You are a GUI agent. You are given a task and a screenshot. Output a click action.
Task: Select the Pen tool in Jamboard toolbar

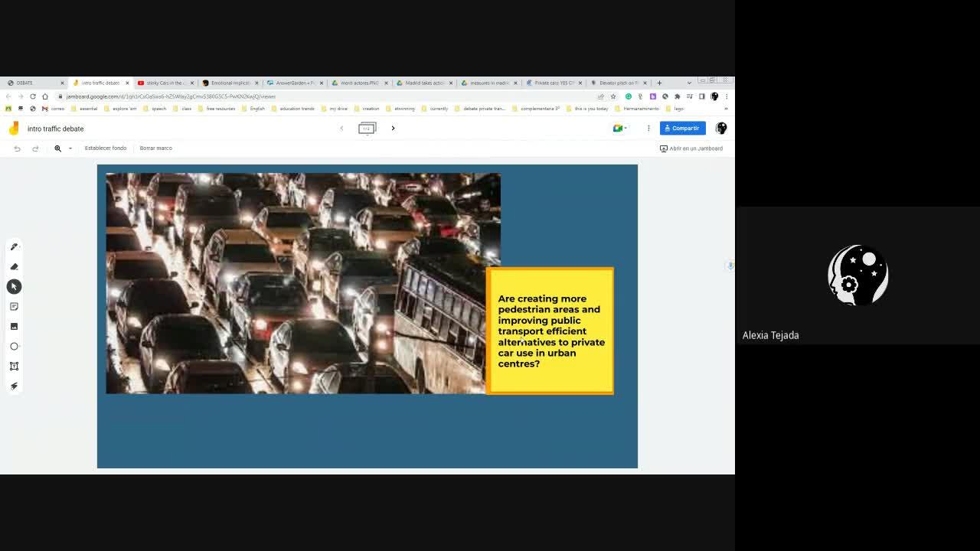click(x=14, y=246)
